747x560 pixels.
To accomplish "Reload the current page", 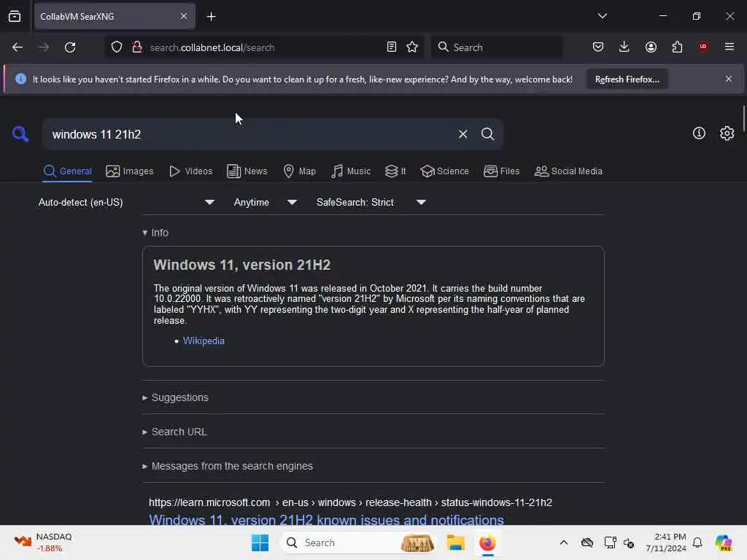I will coord(70,47).
